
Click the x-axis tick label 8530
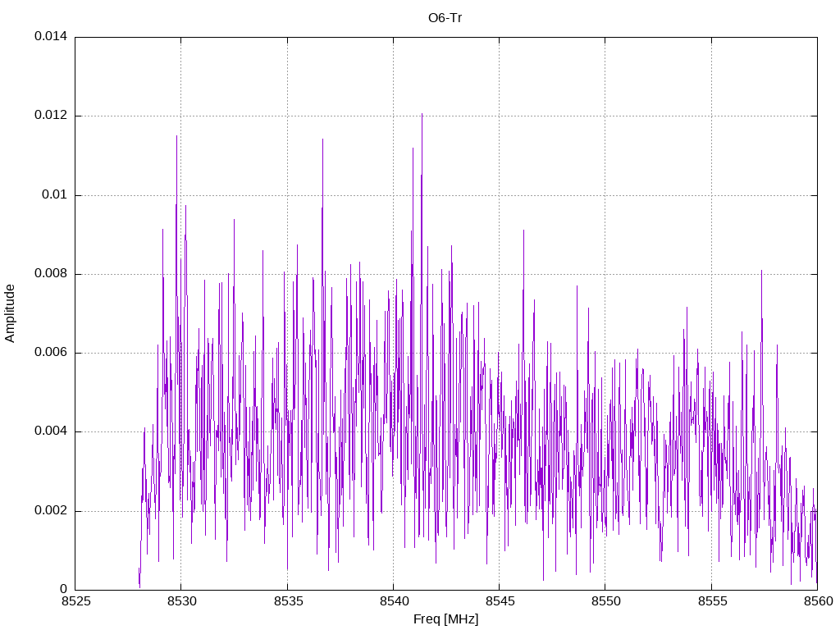[181, 601]
